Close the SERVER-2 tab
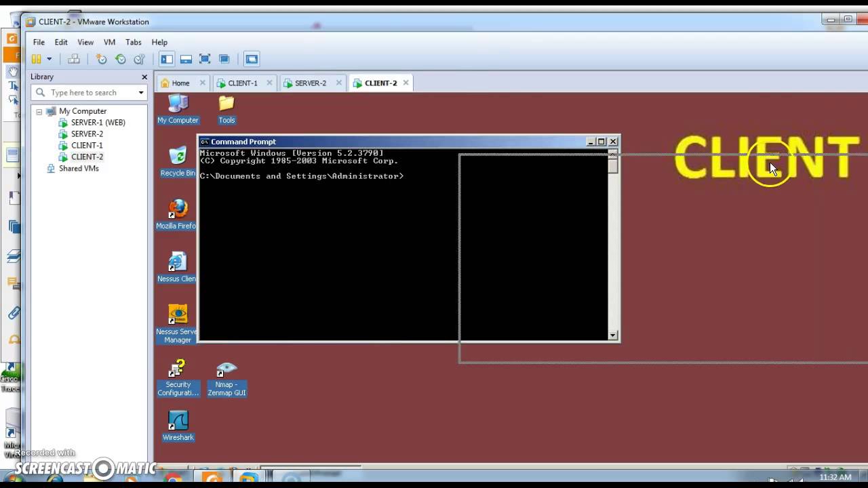868x488 pixels. (x=338, y=83)
